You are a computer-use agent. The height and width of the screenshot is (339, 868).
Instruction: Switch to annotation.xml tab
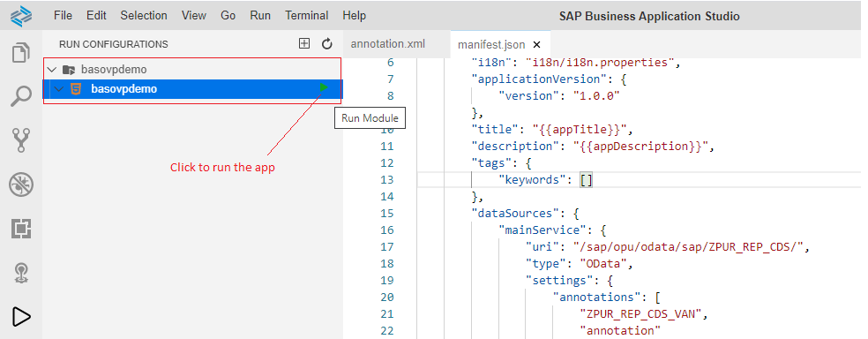click(388, 44)
